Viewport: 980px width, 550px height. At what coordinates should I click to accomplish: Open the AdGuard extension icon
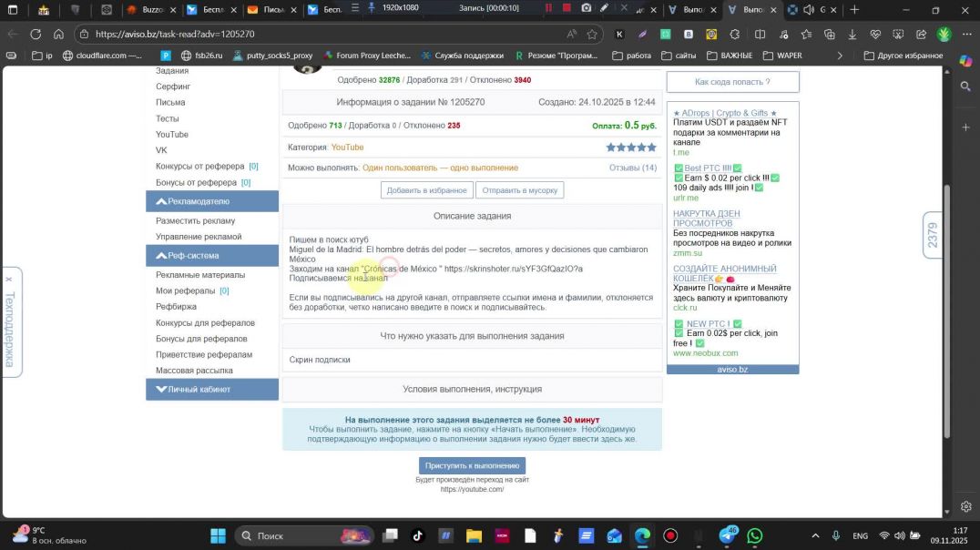(x=664, y=34)
